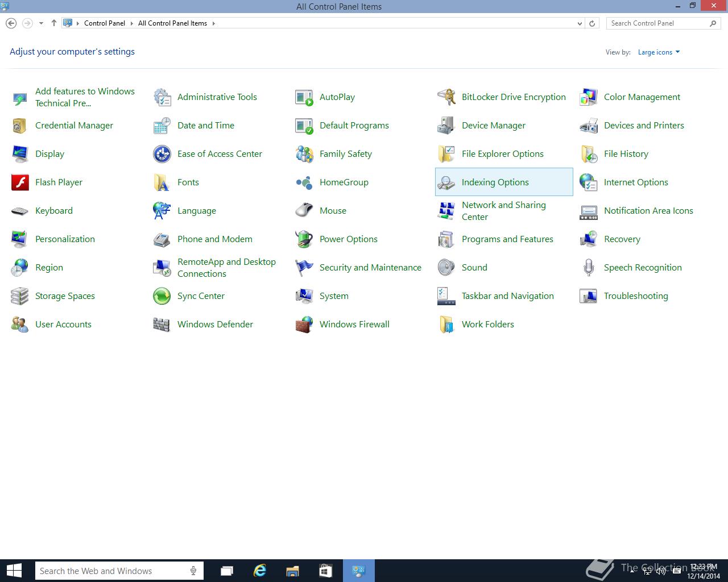Open the address bar history dropdown
Screen dimensions: 728x582
pyautogui.click(x=580, y=23)
